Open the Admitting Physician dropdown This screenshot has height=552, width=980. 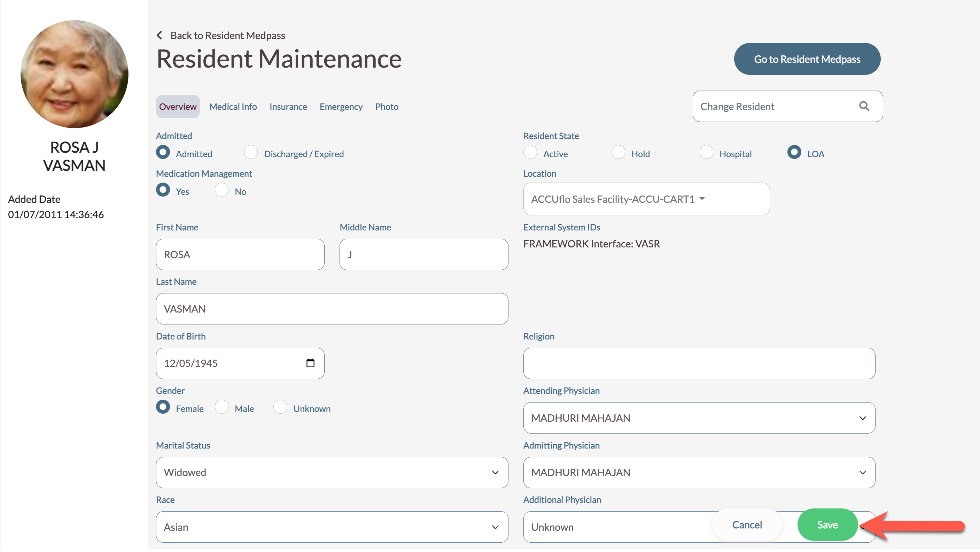tap(699, 473)
